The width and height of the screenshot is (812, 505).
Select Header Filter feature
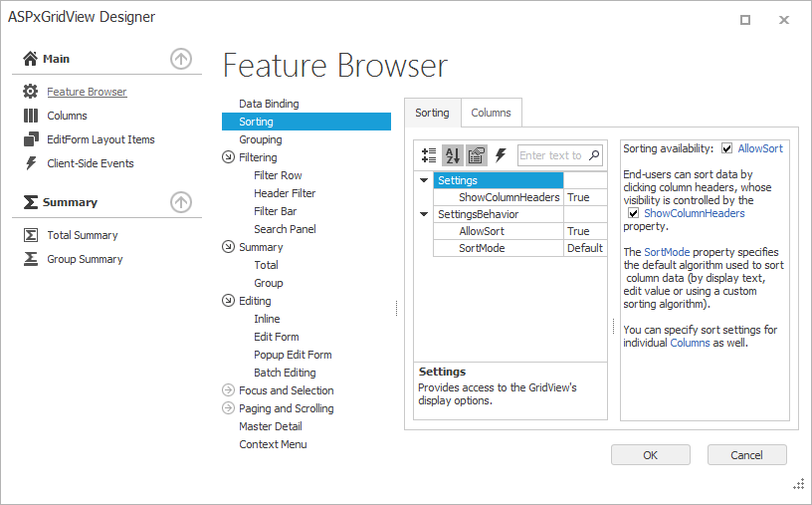pos(285,193)
